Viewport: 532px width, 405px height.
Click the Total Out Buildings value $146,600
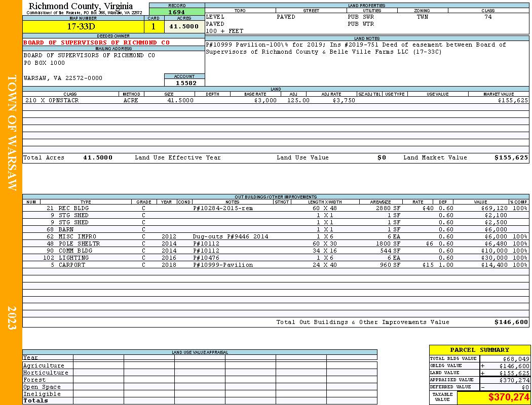511,322
